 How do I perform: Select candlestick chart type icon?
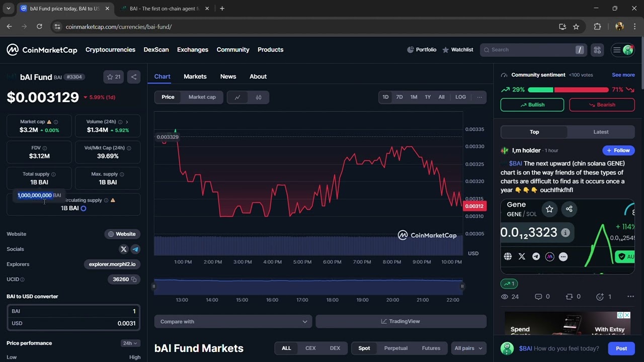pos(259,97)
